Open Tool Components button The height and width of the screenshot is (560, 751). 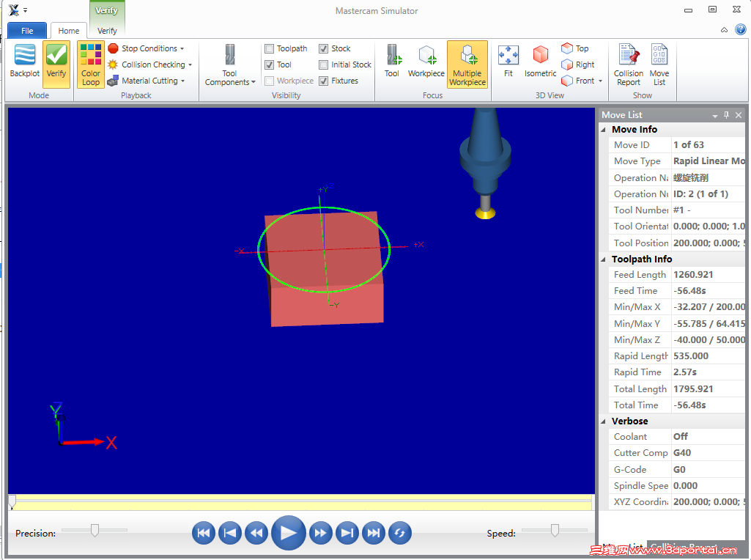tap(230, 65)
